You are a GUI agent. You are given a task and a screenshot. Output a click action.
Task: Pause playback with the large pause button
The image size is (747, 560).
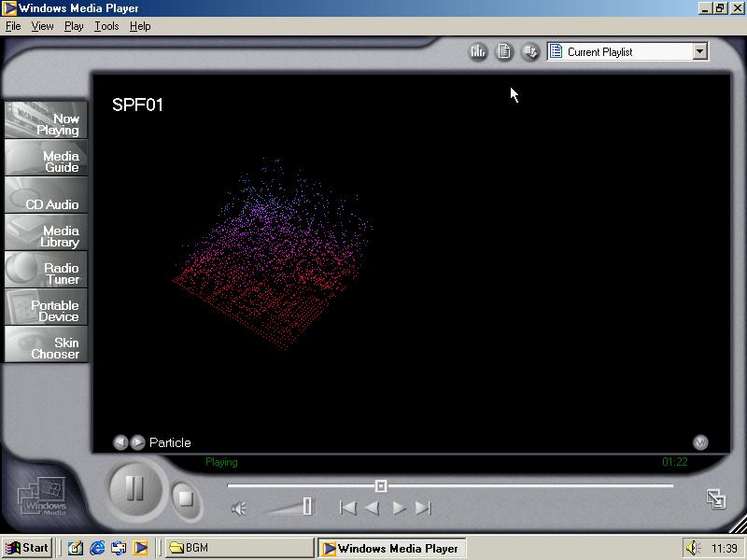(x=134, y=488)
